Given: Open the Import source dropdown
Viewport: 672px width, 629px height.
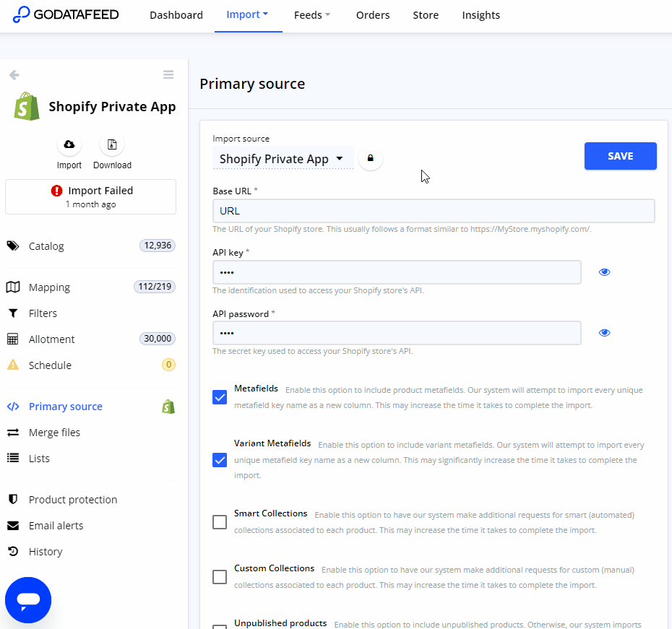Looking at the screenshot, I should tap(283, 159).
